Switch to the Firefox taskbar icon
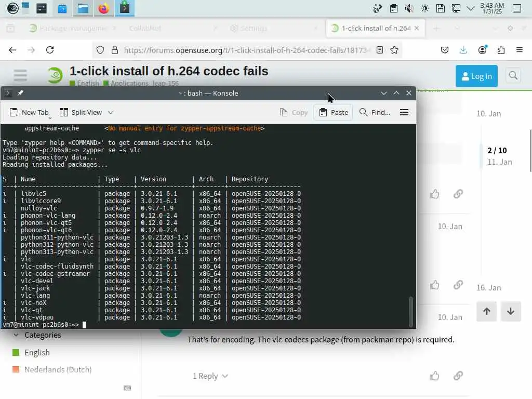Viewport: 532px width, 399px height. click(103, 8)
